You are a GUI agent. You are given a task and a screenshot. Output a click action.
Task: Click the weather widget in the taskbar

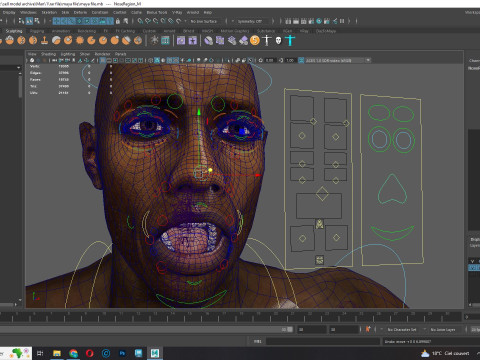tap(445, 353)
